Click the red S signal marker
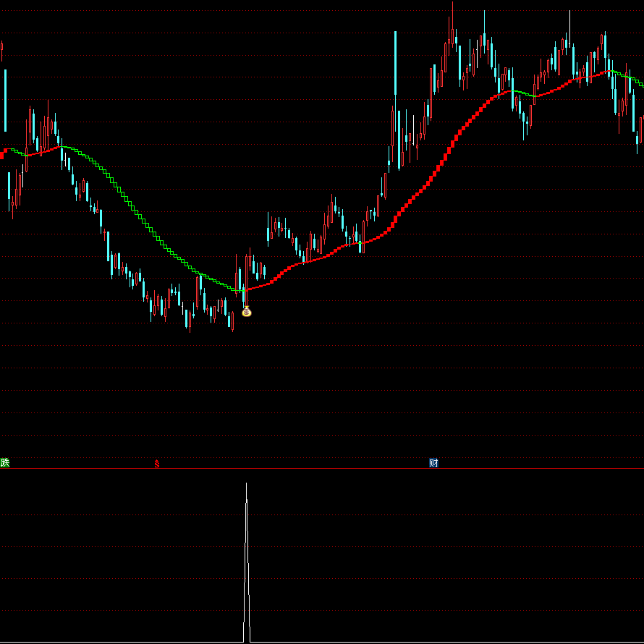This screenshot has height=644, width=644. click(x=156, y=464)
